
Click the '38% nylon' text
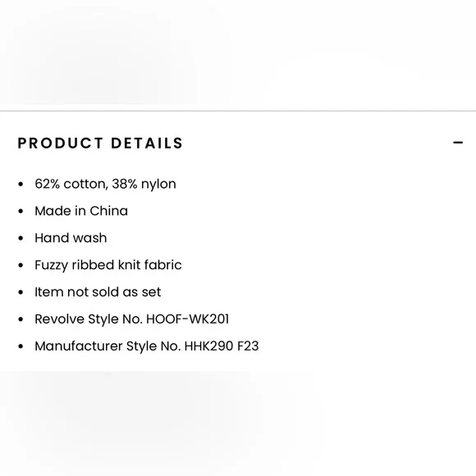tap(144, 184)
